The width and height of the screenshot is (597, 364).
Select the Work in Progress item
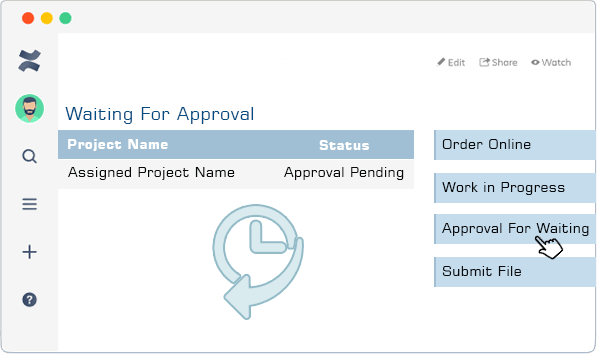pos(515,188)
